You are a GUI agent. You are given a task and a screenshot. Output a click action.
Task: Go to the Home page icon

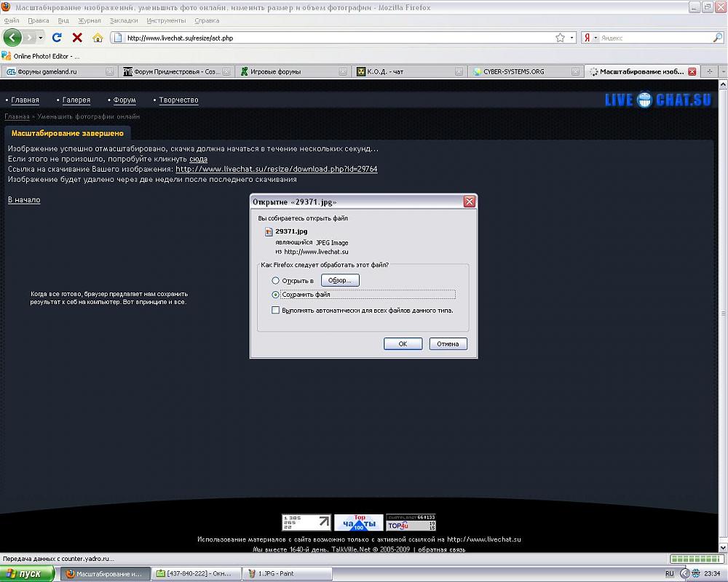98,37
